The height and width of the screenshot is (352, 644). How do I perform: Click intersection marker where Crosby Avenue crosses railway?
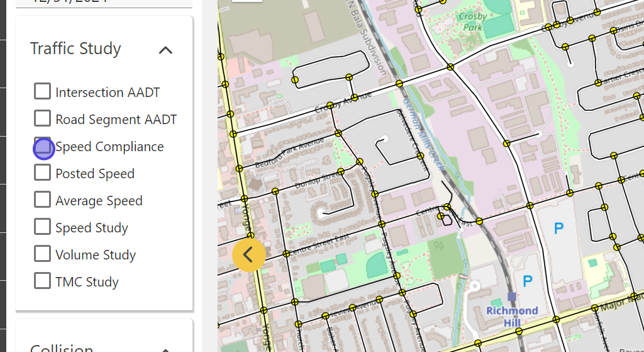(x=399, y=84)
